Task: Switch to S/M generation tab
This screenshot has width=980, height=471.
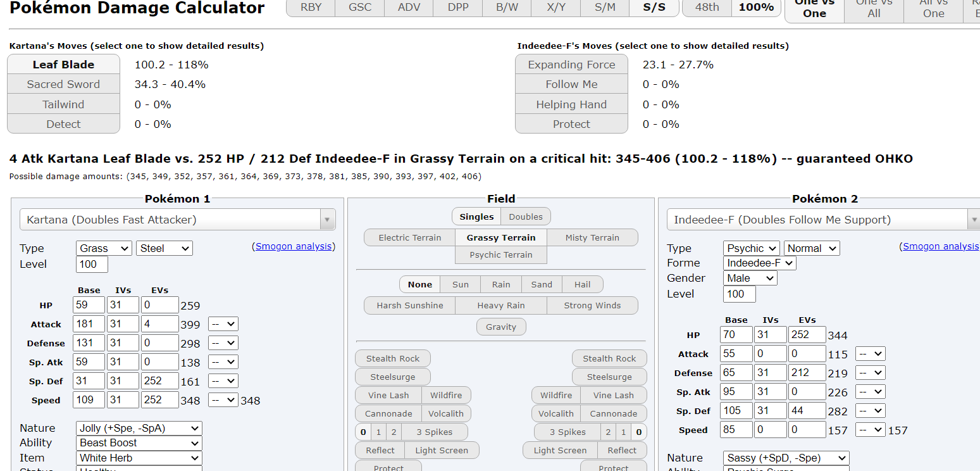Action: (605, 7)
